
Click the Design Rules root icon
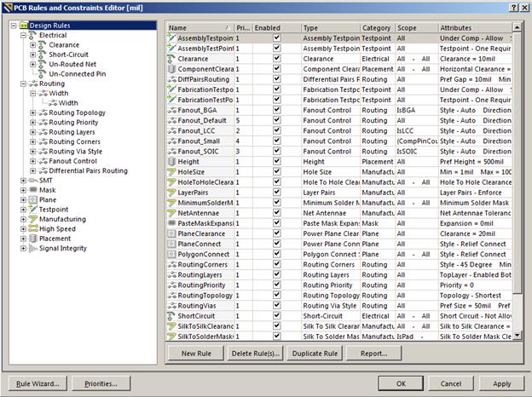coord(24,26)
